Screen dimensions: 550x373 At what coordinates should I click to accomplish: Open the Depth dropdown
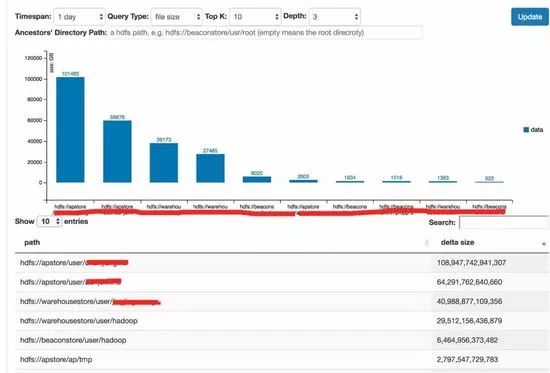[x=335, y=17]
